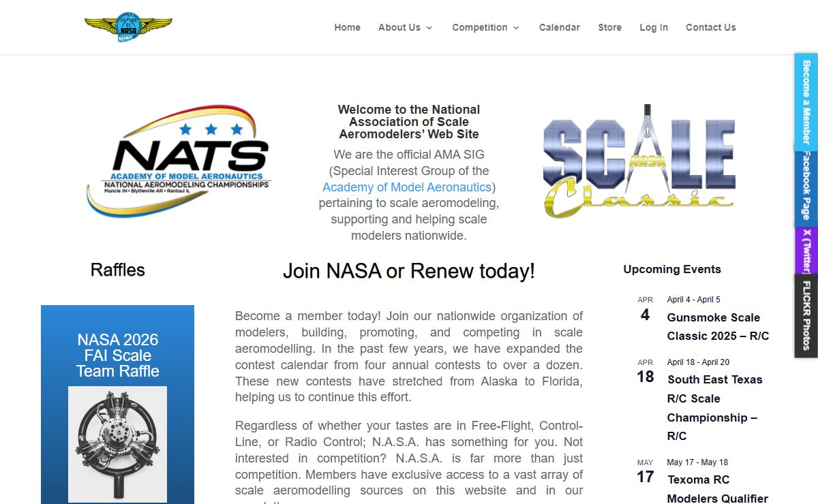Click the Log In link
The image size is (818, 504).
coord(654,27)
